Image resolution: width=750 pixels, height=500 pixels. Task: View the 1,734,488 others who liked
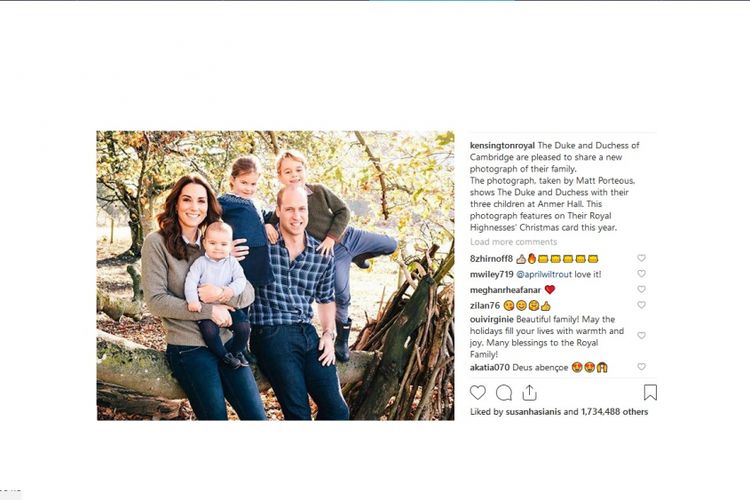click(614, 411)
